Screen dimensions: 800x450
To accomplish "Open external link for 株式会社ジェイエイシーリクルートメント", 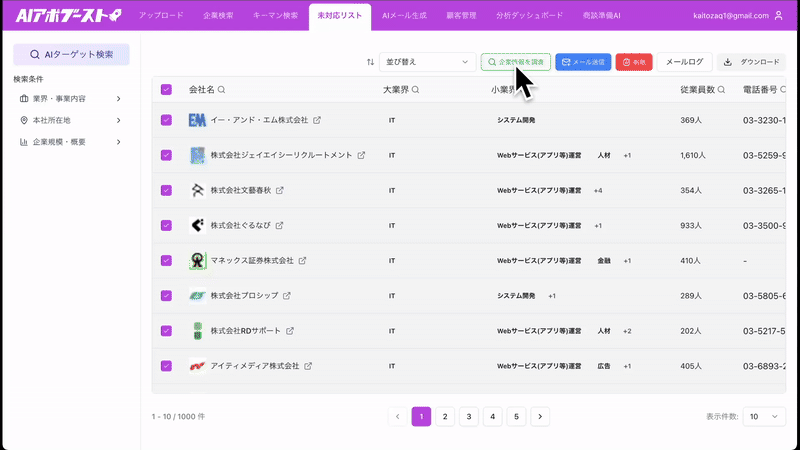I will tap(361, 155).
